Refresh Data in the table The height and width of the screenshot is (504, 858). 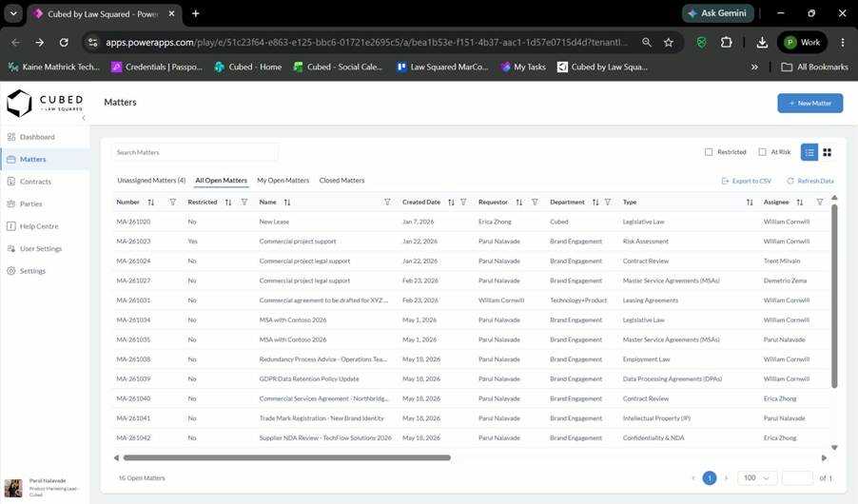(x=810, y=181)
